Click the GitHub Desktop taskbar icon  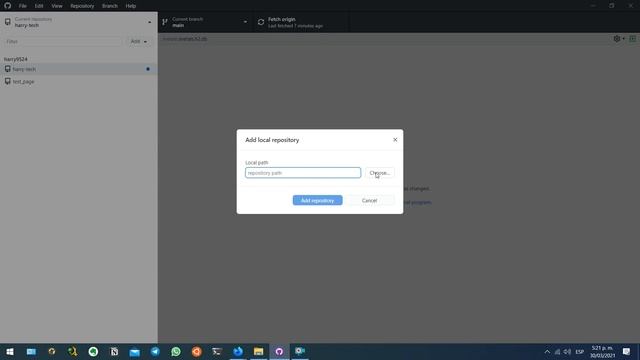[x=279, y=351]
